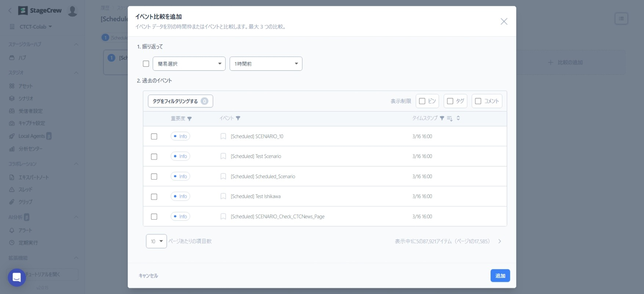
Task: Check the box for Test Scenario row
Action: (154, 157)
